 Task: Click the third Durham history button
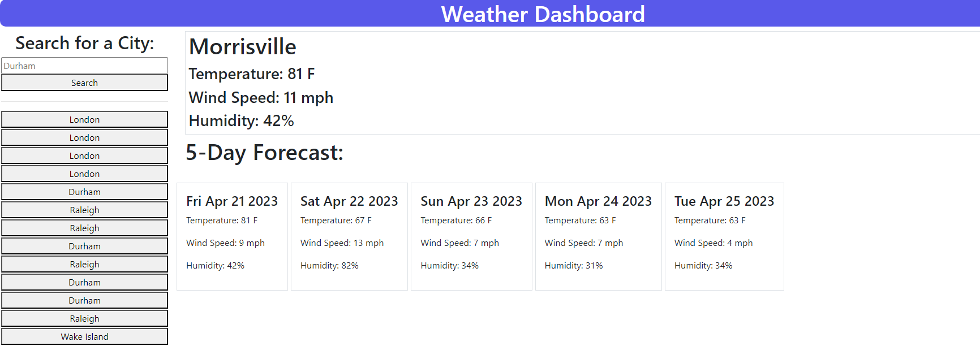(84, 282)
